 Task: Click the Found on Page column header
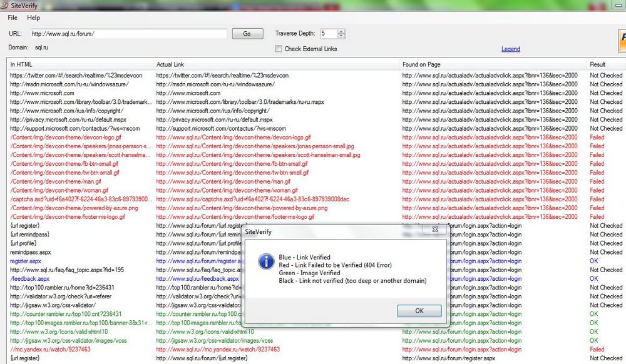point(491,64)
